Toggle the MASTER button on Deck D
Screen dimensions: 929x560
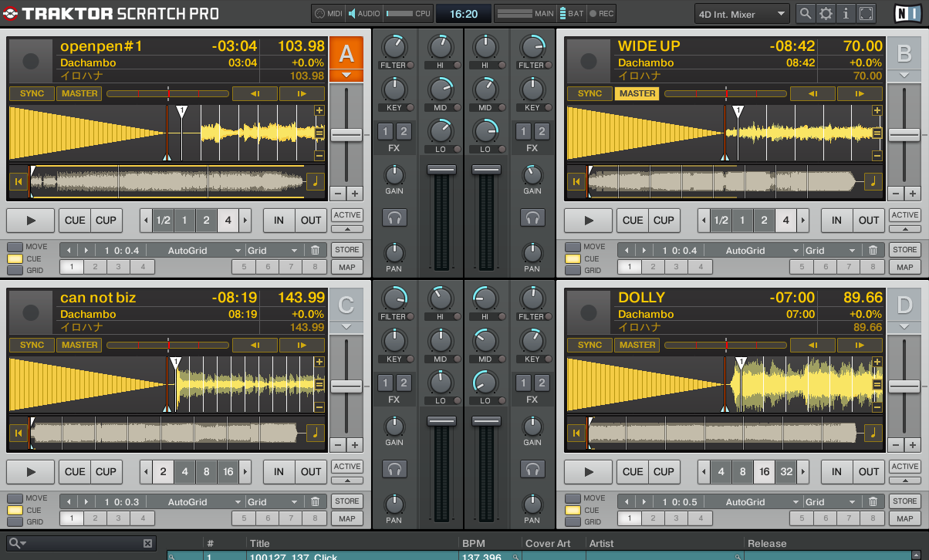coord(637,345)
